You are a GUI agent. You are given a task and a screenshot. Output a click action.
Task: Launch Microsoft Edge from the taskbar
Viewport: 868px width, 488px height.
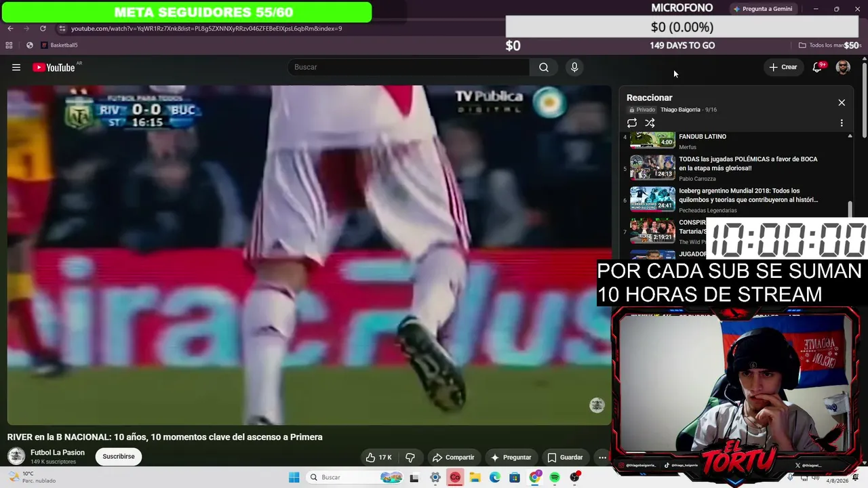point(495,478)
